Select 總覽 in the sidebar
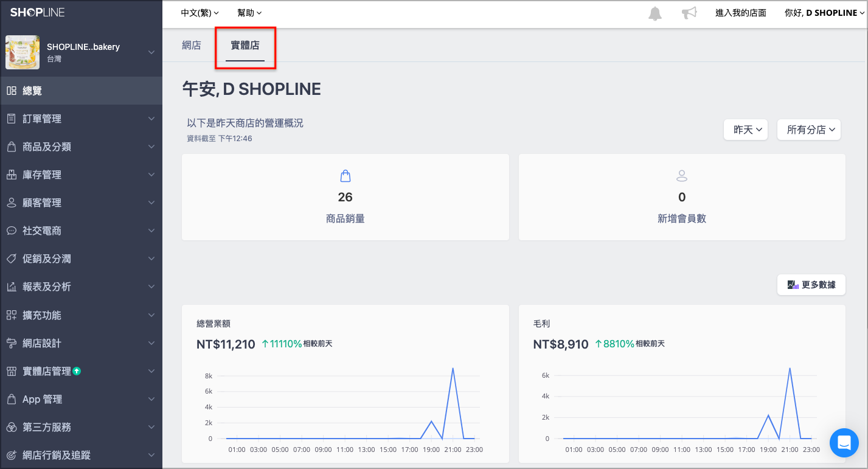Viewport: 868px width, 469px height. click(81, 91)
